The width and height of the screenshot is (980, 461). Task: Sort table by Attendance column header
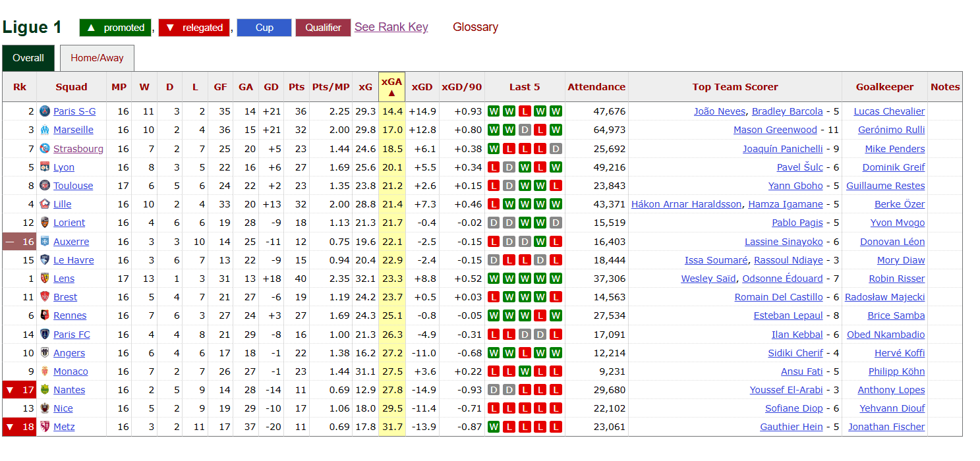[596, 87]
